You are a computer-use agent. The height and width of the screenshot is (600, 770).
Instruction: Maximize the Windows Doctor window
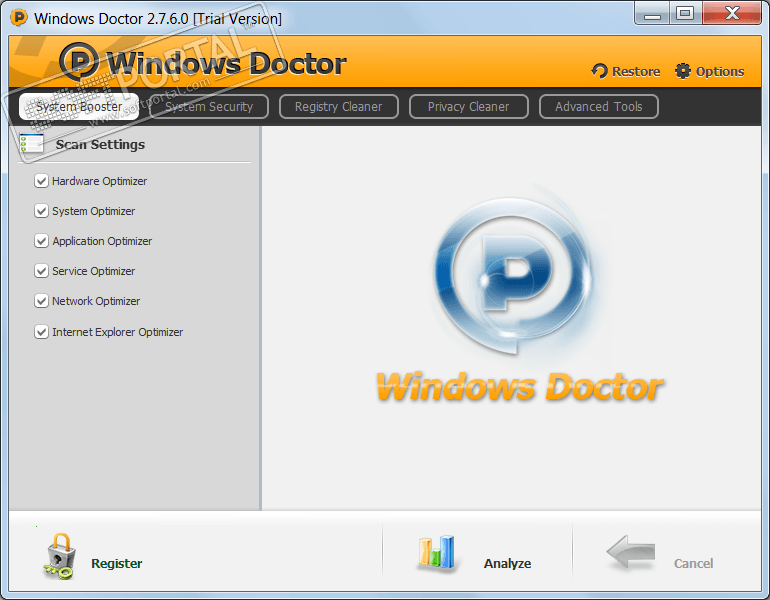[685, 13]
